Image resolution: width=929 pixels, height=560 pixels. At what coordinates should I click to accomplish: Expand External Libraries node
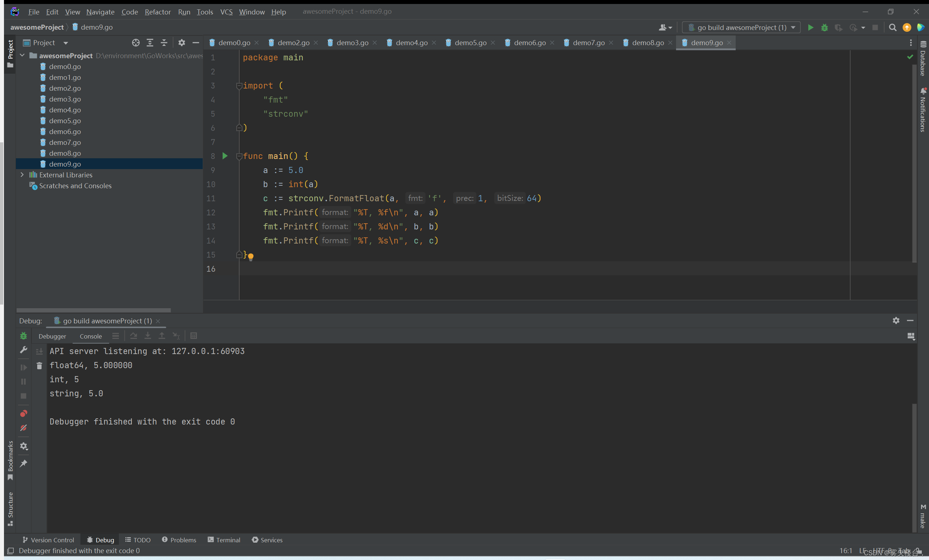22,175
